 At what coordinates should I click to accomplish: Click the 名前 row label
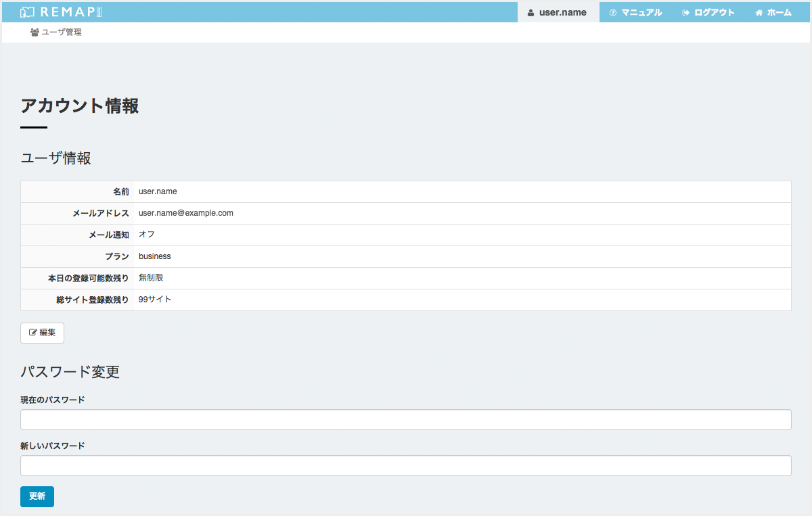click(x=121, y=192)
